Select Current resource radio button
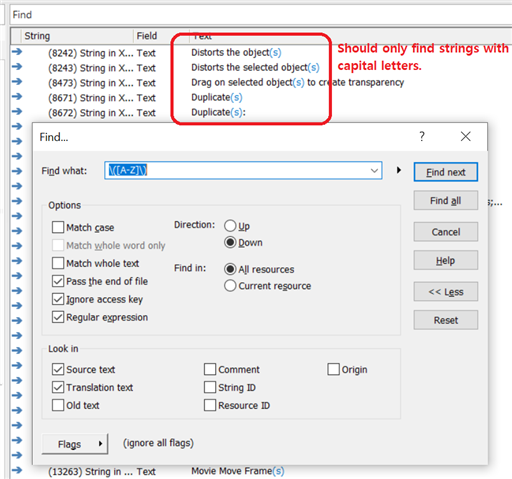 230,286
